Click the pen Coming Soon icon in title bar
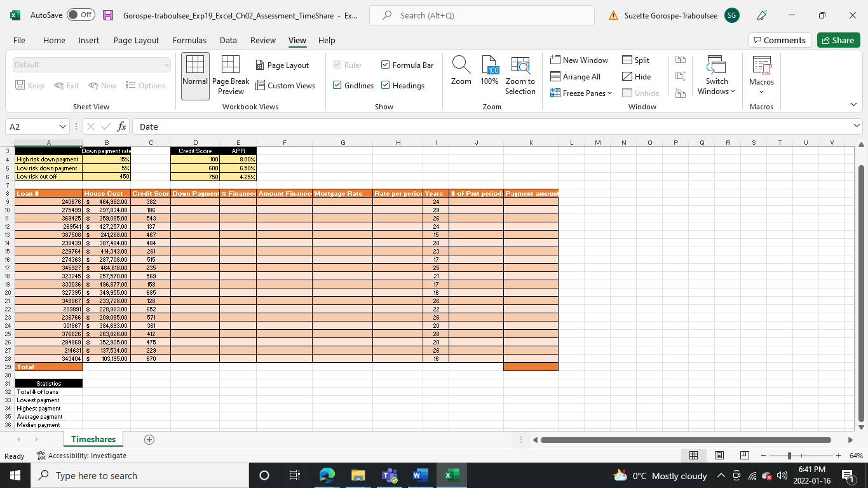The width and height of the screenshot is (868, 488). coord(763,15)
